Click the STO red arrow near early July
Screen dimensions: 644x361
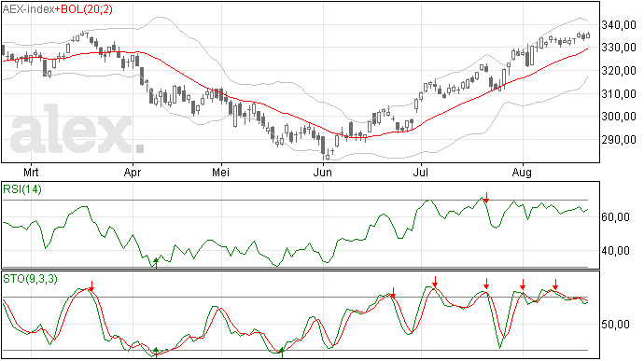[x=435, y=282]
